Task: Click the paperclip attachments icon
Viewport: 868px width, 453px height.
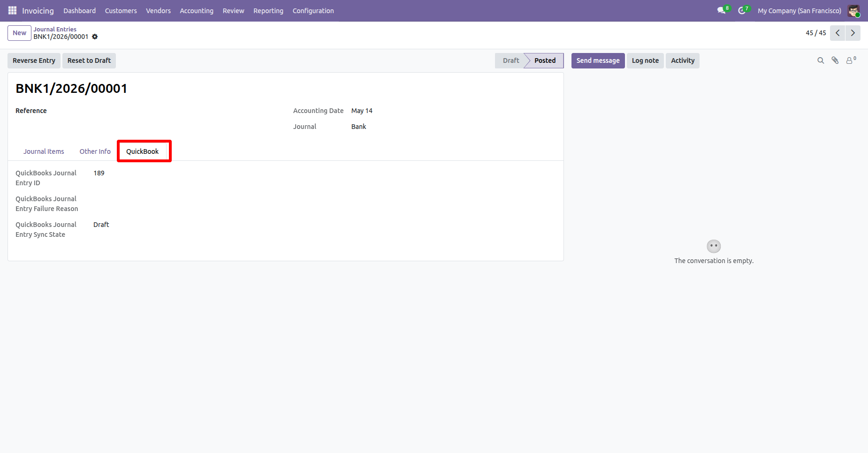Action: pyautogui.click(x=835, y=60)
